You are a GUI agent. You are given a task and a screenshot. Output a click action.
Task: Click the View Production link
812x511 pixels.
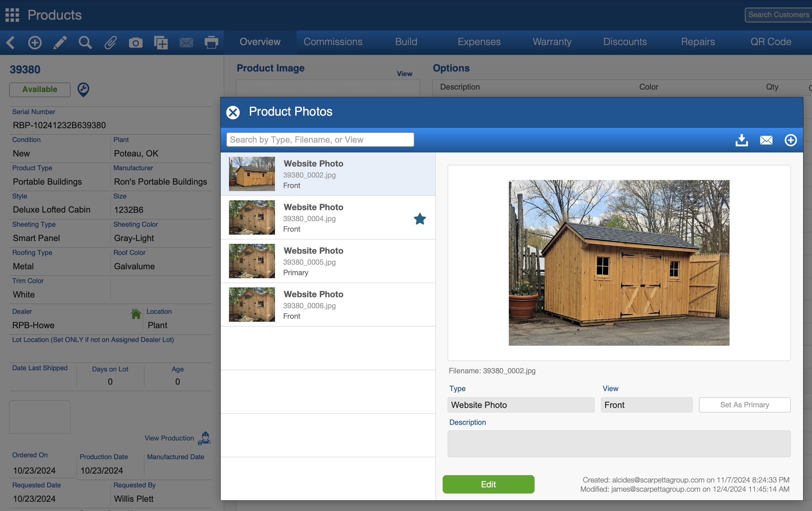[x=169, y=438]
